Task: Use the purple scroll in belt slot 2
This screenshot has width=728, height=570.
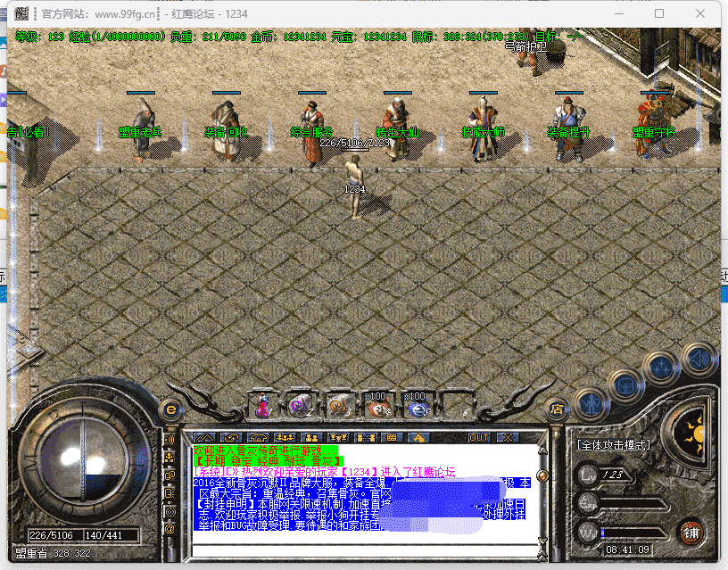Action: click(302, 405)
